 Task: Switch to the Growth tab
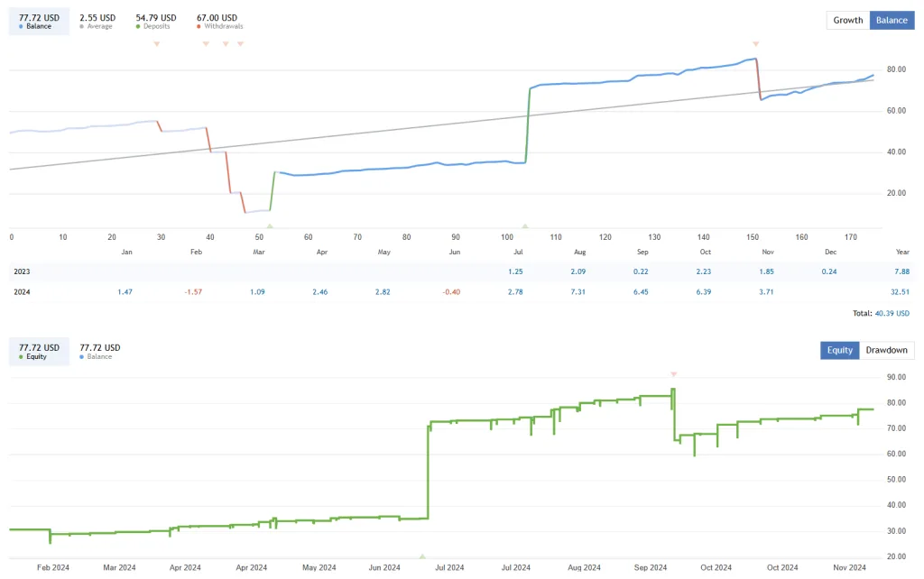(846, 20)
